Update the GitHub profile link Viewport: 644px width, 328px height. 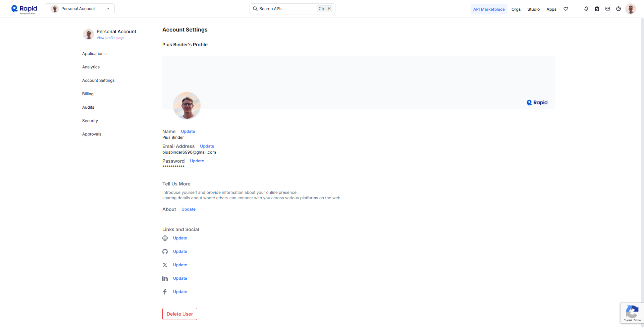tap(180, 252)
